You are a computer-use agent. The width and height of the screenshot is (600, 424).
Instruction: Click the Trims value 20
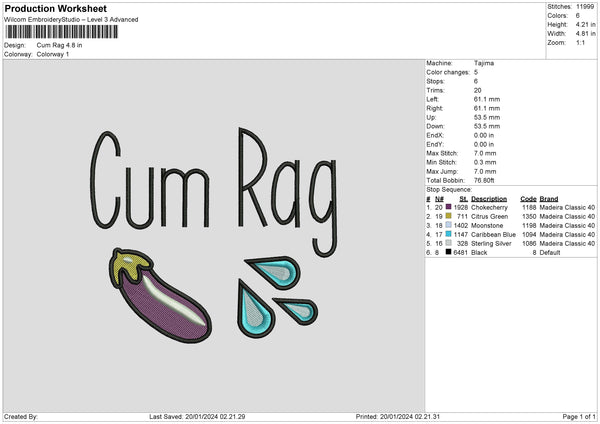point(478,90)
